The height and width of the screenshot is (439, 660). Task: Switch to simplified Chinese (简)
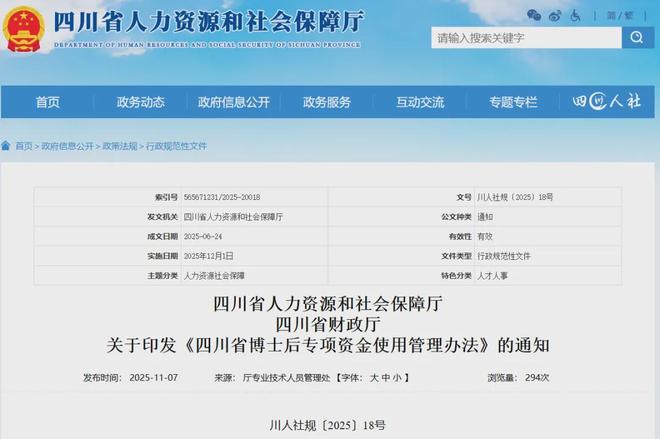[x=611, y=16]
